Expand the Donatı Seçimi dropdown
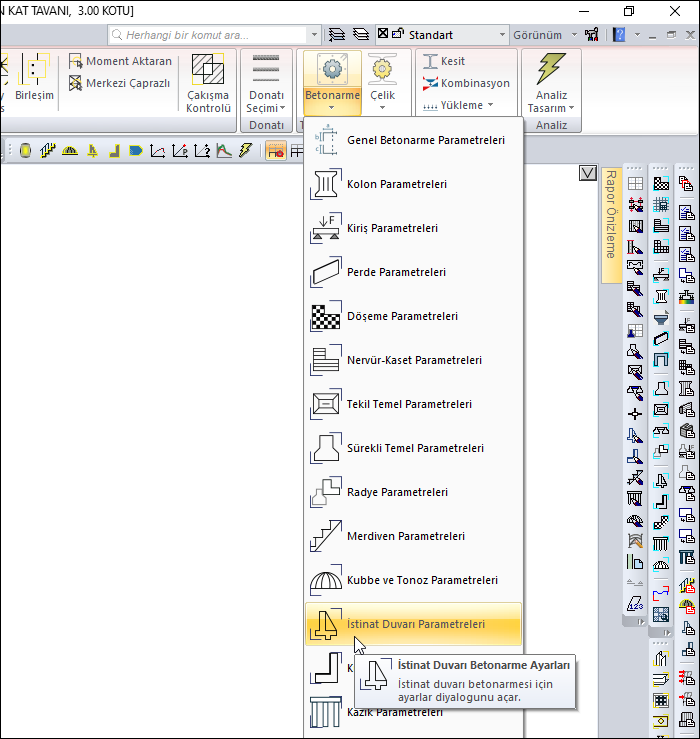Screen dimensions: 700x739 266,101
